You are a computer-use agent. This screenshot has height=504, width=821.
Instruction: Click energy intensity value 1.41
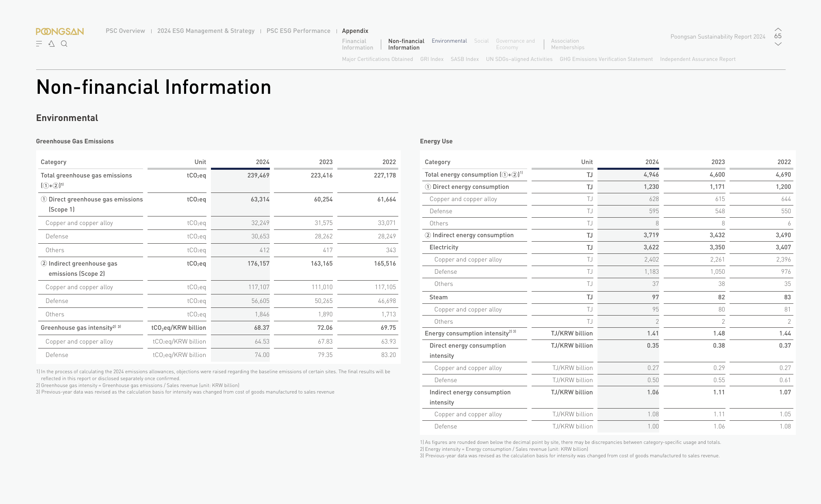coord(653,333)
